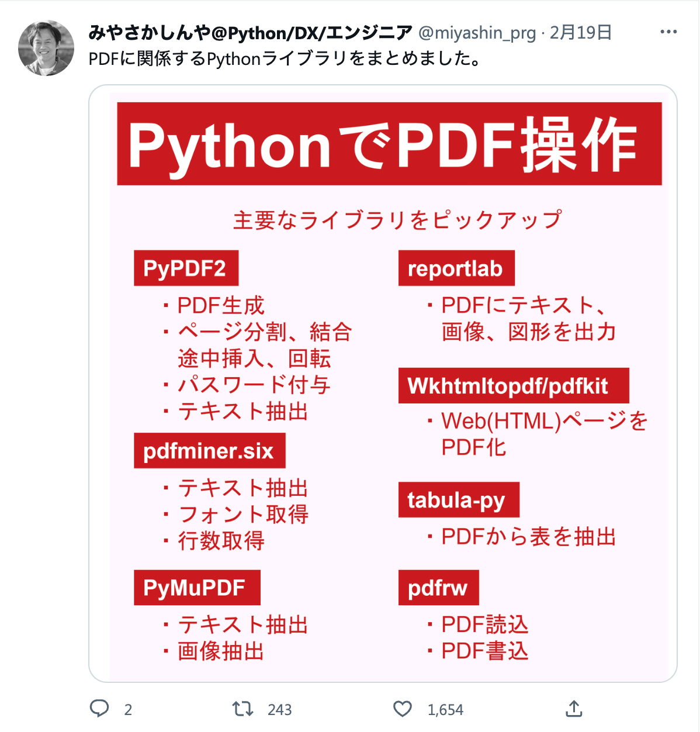This screenshot has width=700, height=732.
Task: Click the tabula-py label in the image
Action: 458,500
